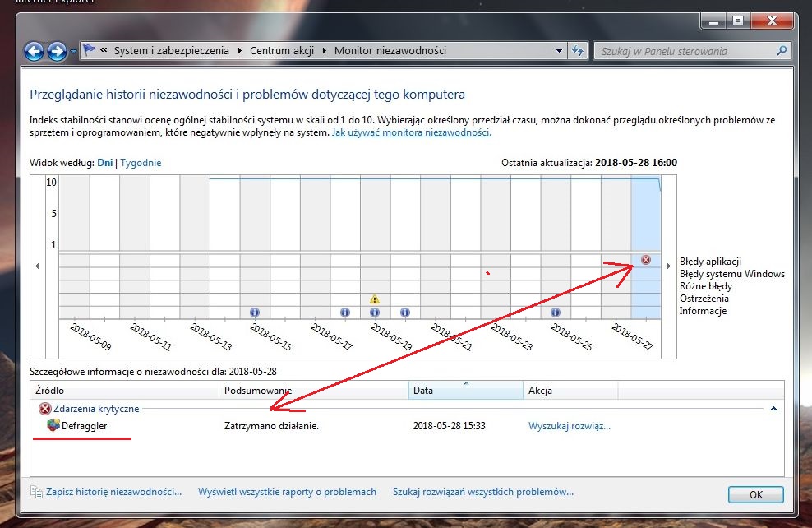Viewport: 812px width, 528px height.
Task: Open 'Zapisz historię niezawodności...' link
Action: (x=114, y=492)
